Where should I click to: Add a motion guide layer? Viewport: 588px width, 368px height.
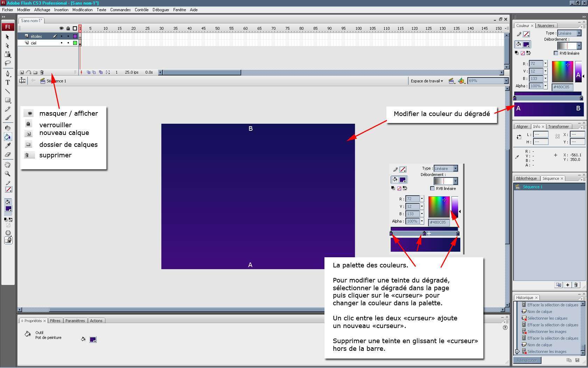tap(28, 72)
